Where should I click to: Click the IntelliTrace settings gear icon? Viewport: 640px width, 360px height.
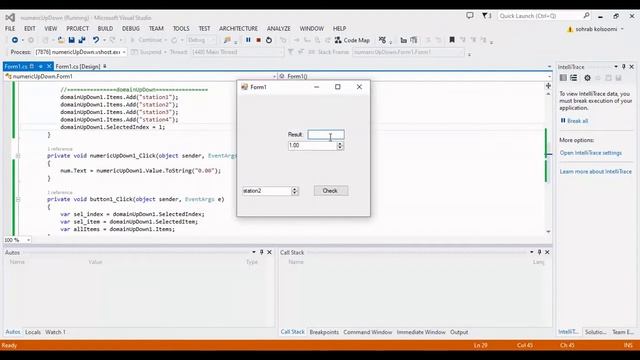coord(587,78)
